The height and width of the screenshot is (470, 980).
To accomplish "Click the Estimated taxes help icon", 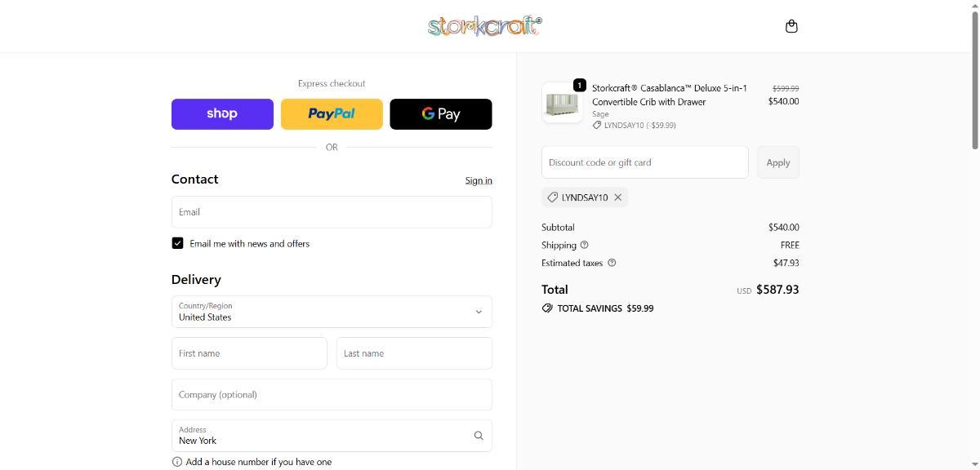I will tap(612, 263).
